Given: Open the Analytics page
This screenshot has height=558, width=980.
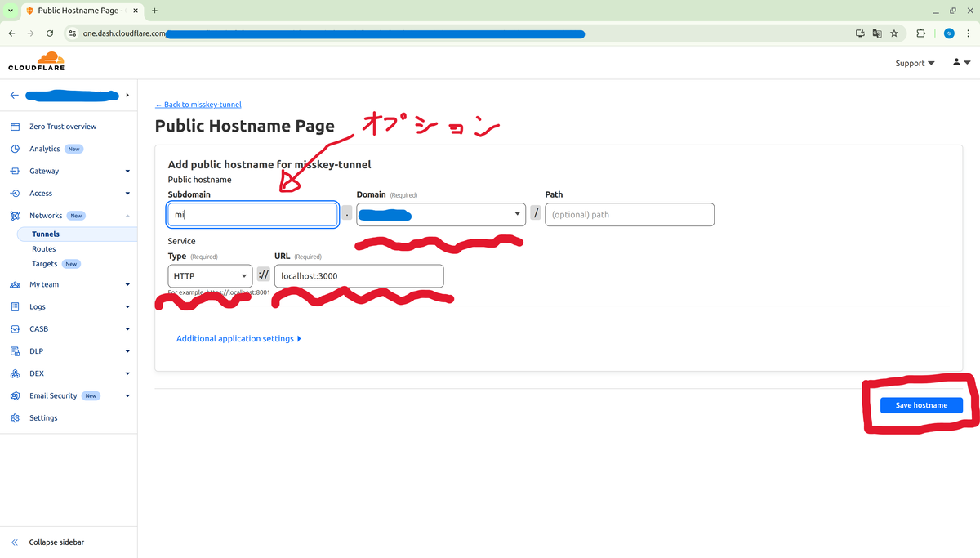Looking at the screenshot, I should point(45,149).
